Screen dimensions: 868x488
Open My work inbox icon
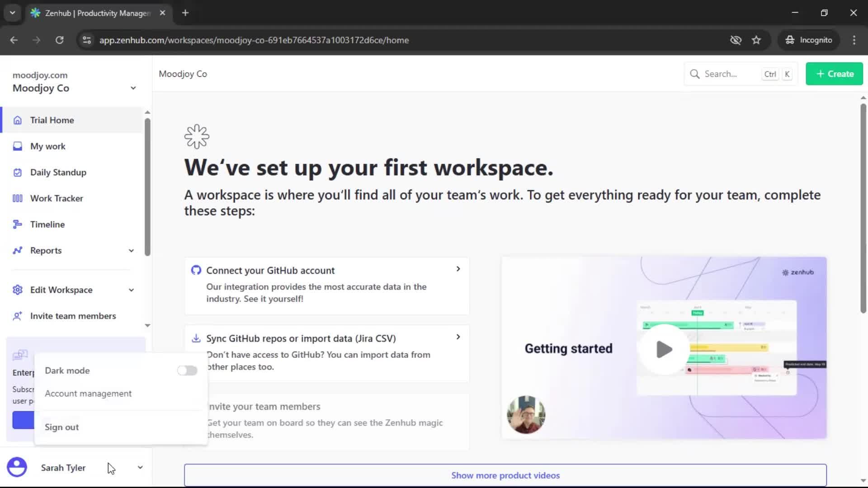[18, 146]
